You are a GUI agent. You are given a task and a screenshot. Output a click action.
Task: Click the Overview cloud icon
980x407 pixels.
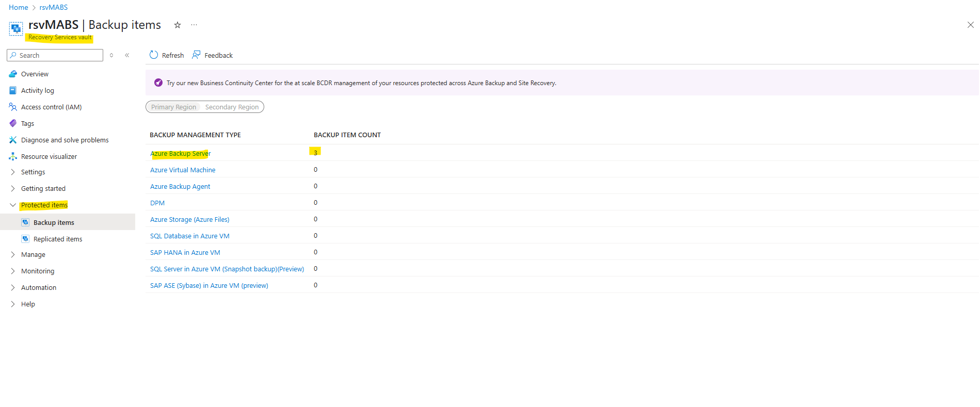tap(13, 74)
